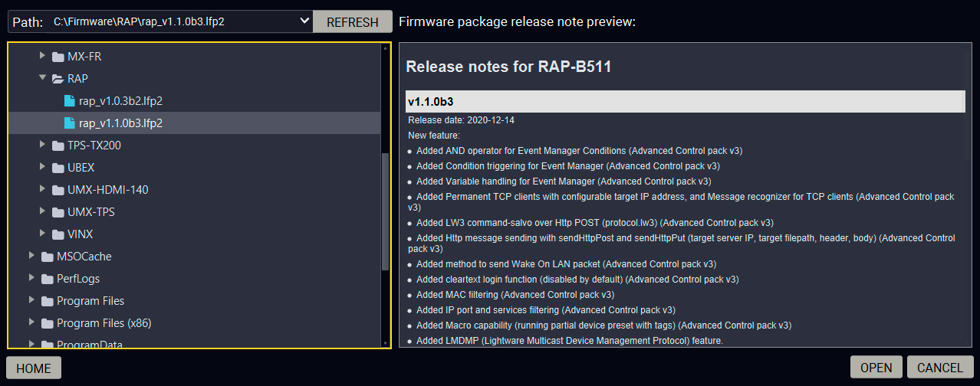Expand the Program Files (x86) folder
This screenshot has width=980, height=386.
(31, 323)
